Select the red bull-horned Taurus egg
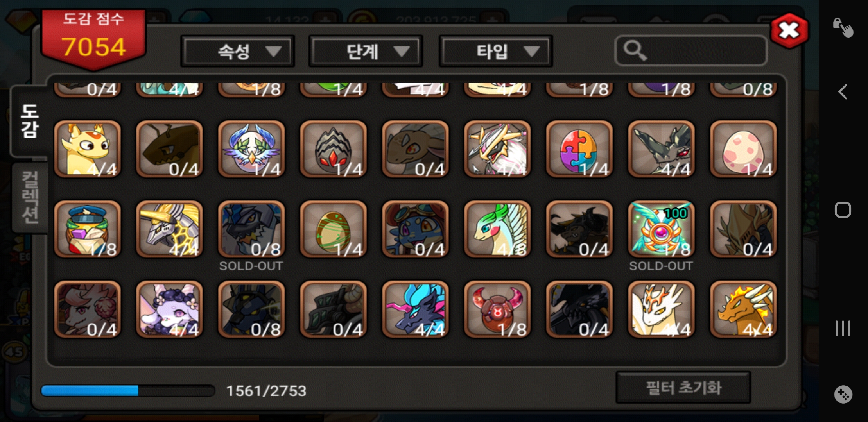The image size is (868, 422). click(497, 309)
